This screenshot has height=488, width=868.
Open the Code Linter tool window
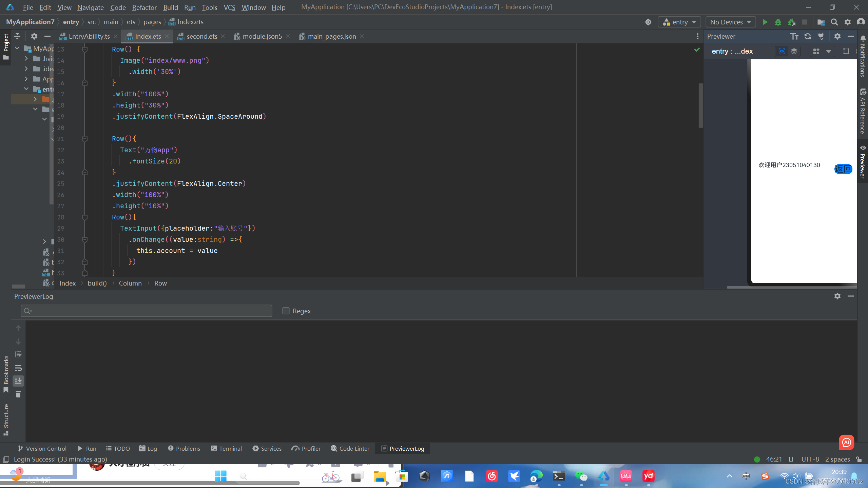(x=350, y=448)
